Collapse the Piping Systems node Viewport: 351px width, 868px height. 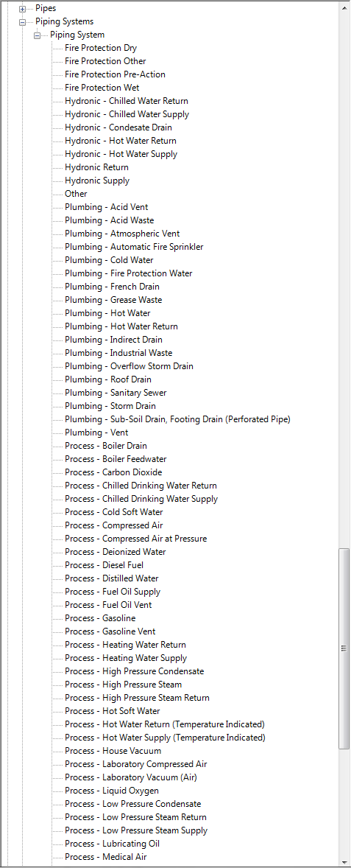click(x=23, y=22)
